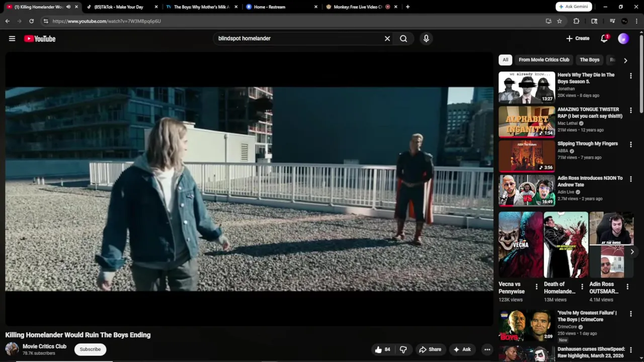
Task: Open the account avatar menu
Action: 623,39
